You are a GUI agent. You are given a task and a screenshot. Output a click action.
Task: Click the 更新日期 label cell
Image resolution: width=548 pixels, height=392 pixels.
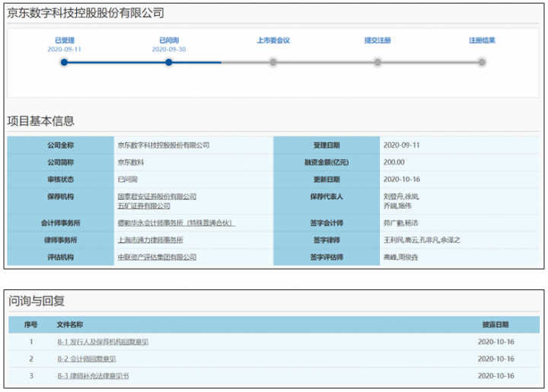pos(327,179)
